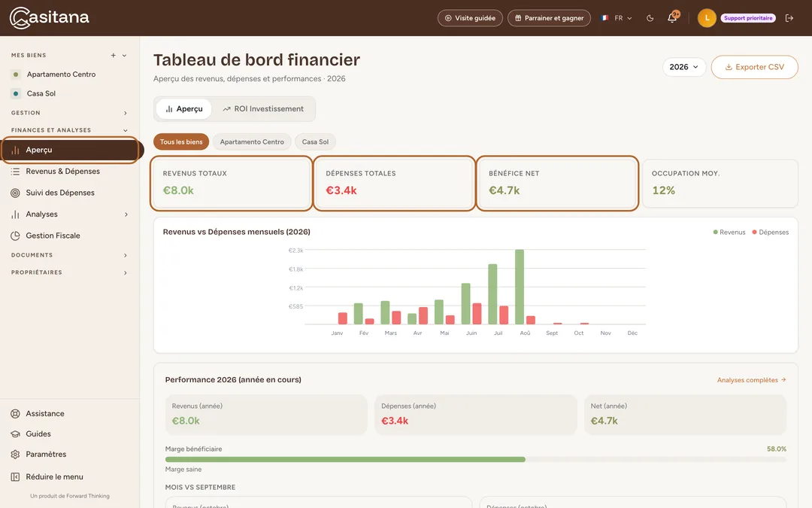Open the user avatar L

707,18
